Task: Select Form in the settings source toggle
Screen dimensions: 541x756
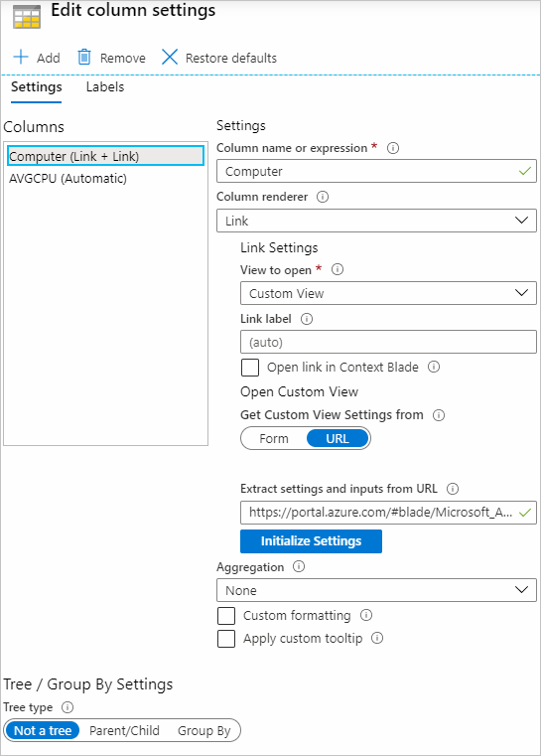Action: click(x=274, y=439)
